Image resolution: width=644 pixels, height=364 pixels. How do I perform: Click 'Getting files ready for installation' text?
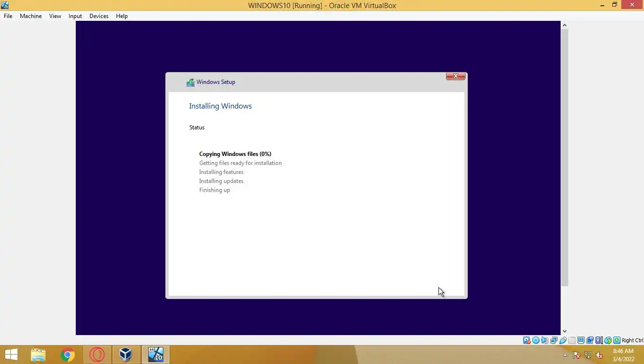tap(241, 163)
